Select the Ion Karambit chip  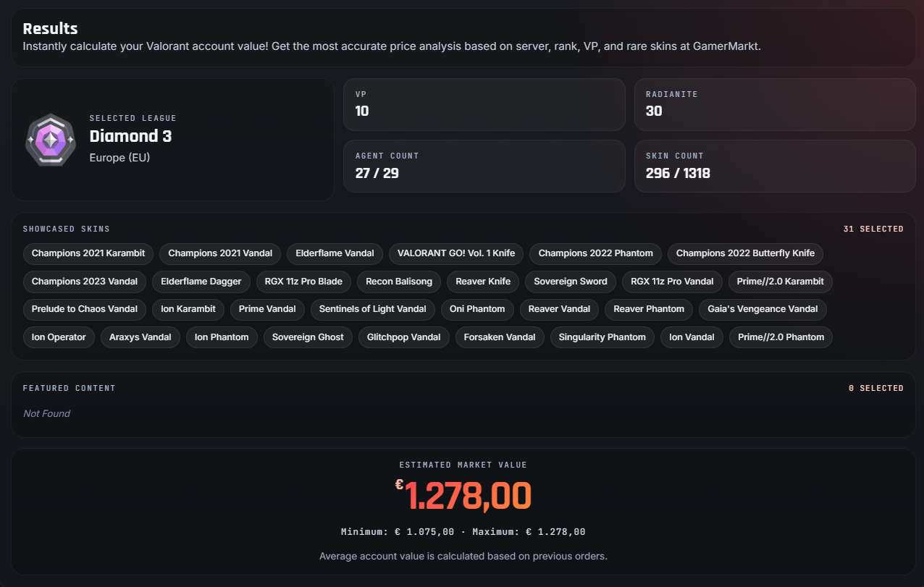(x=188, y=309)
